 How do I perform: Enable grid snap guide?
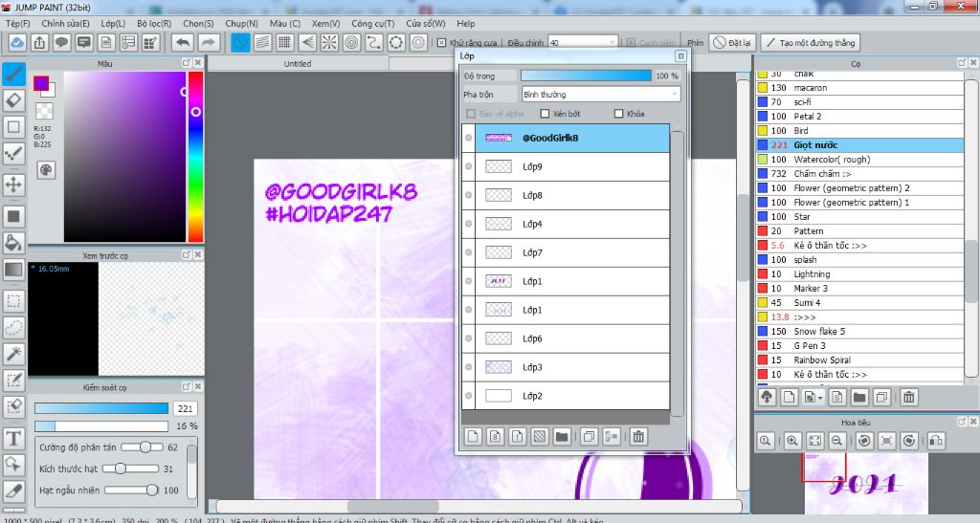click(x=285, y=42)
